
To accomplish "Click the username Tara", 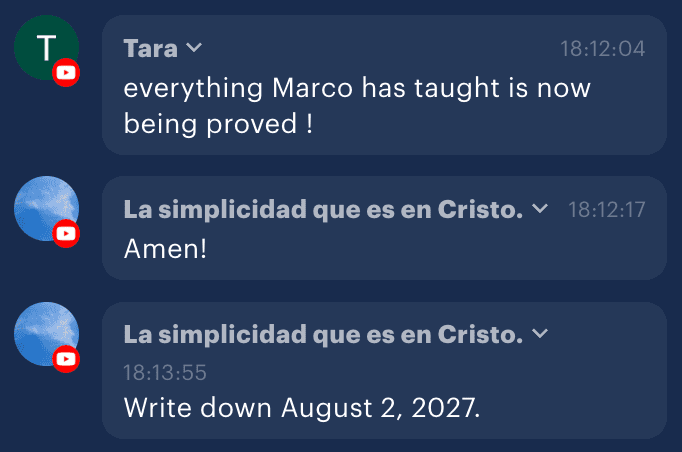I will tap(150, 48).
